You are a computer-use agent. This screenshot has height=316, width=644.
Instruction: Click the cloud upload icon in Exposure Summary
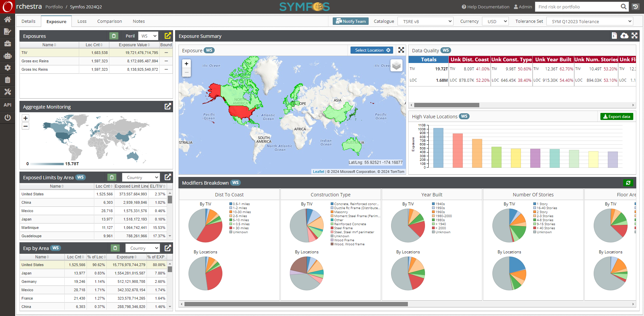tap(624, 36)
